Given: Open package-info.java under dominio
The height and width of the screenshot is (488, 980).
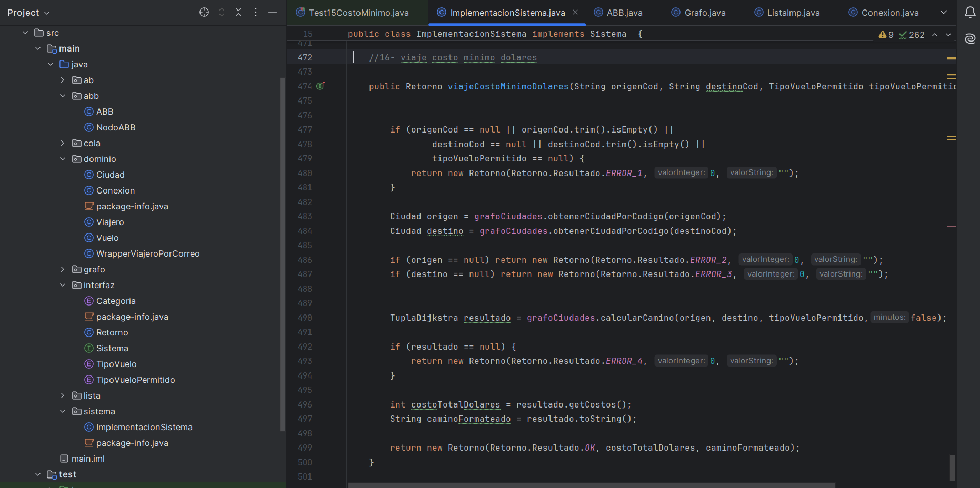Looking at the screenshot, I should tap(126, 206).
